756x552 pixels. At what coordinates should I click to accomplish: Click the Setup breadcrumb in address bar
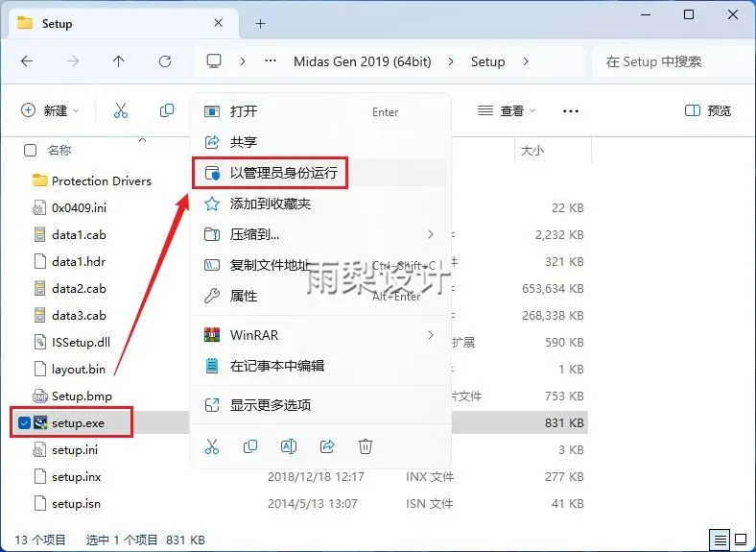click(488, 61)
